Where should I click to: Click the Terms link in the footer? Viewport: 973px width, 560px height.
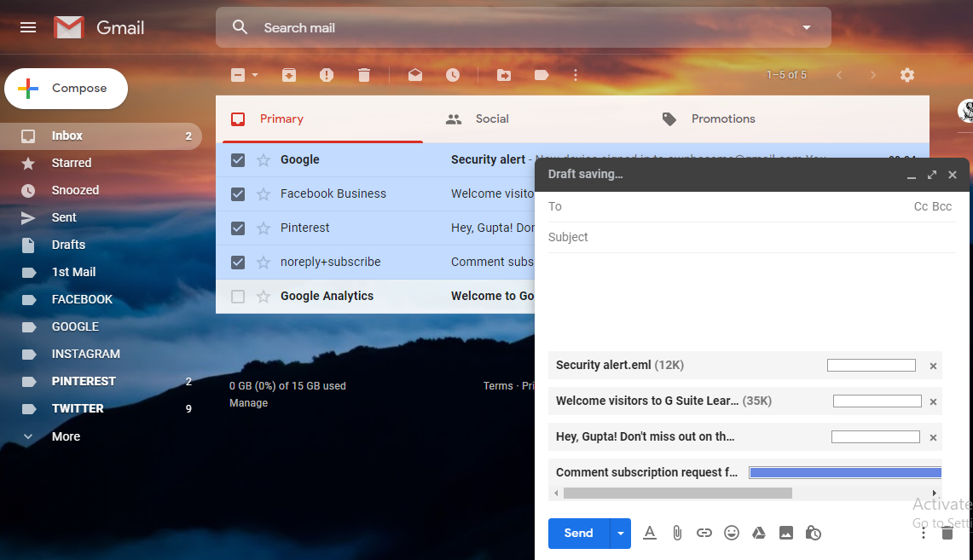pyautogui.click(x=498, y=386)
